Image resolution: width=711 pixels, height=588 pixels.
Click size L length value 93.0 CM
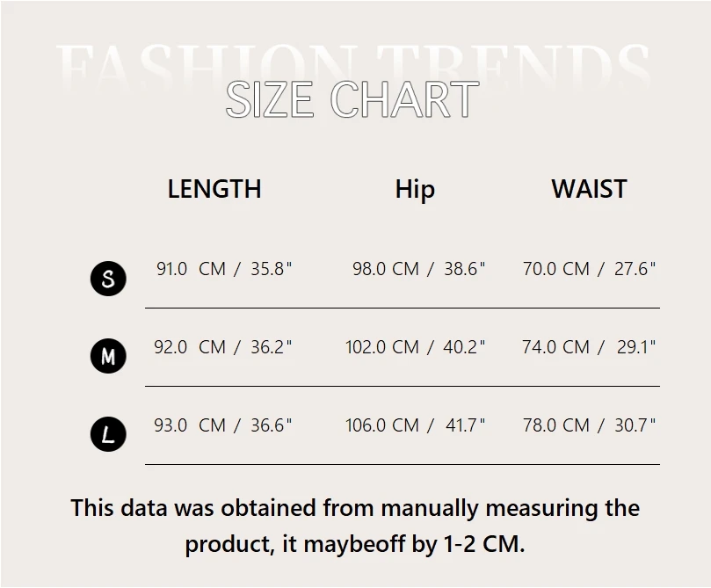pyautogui.click(x=190, y=425)
